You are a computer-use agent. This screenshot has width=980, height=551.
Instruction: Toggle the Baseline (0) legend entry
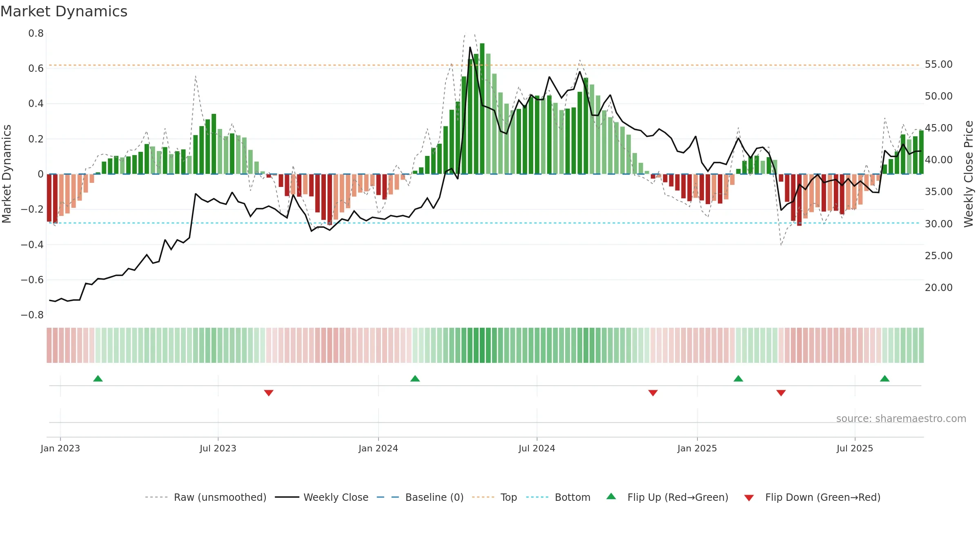[x=420, y=497]
